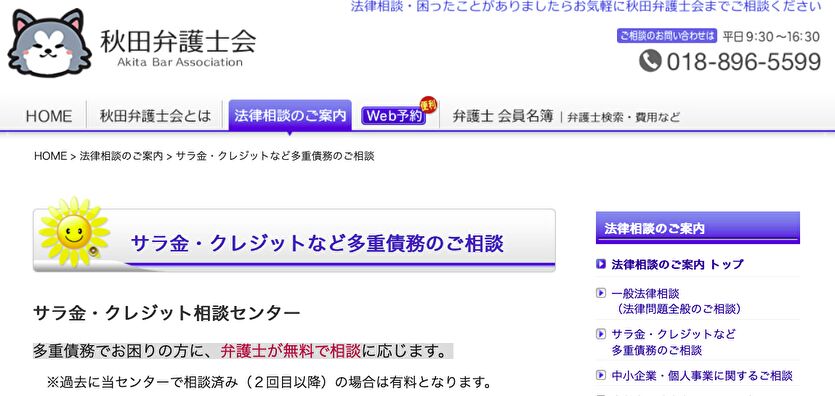835x396 pixels.
Task: Click the husky dog mascot logo
Action: (x=50, y=43)
